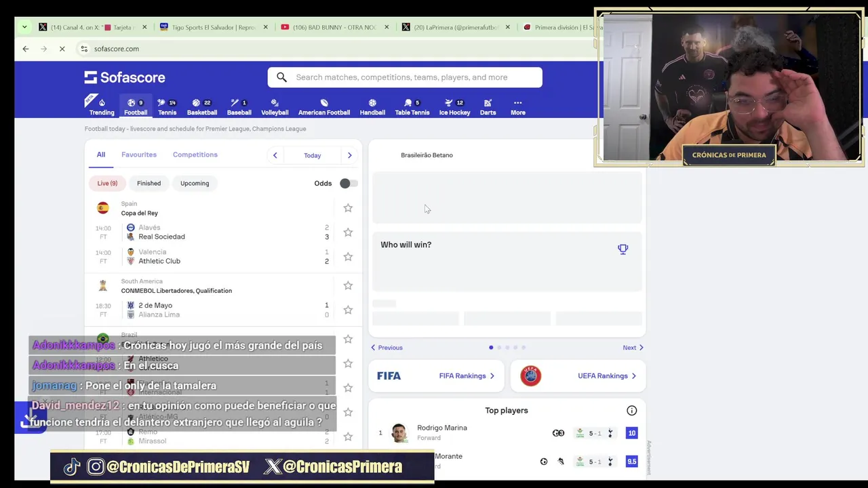Switch to the Primera división tab
868x488 pixels.
(x=561, y=27)
